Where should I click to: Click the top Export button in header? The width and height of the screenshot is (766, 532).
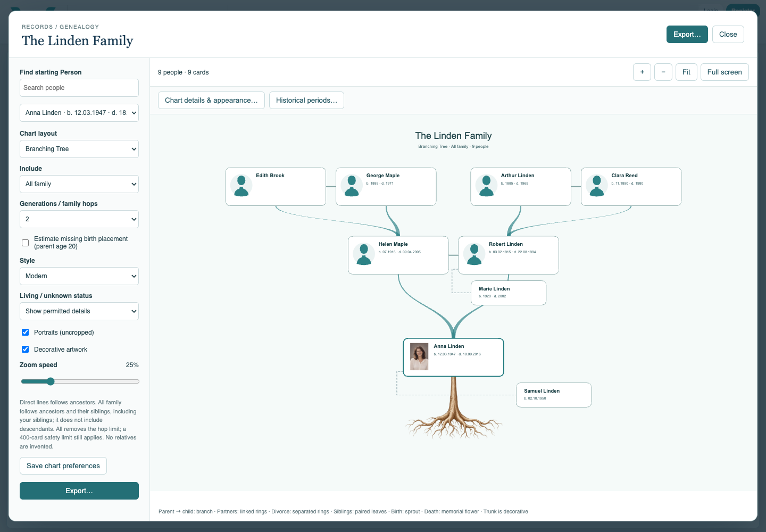pyautogui.click(x=687, y=34)
